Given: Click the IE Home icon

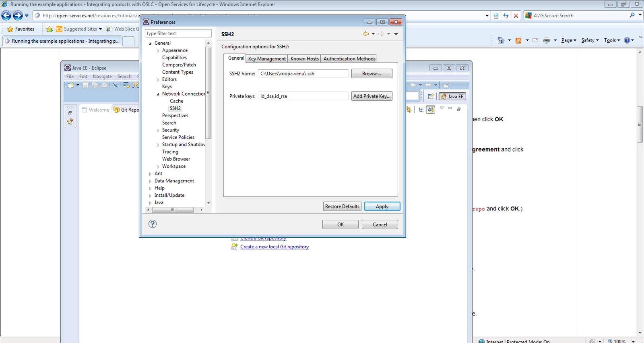Looking at the screenshot, I should [501, 40].
